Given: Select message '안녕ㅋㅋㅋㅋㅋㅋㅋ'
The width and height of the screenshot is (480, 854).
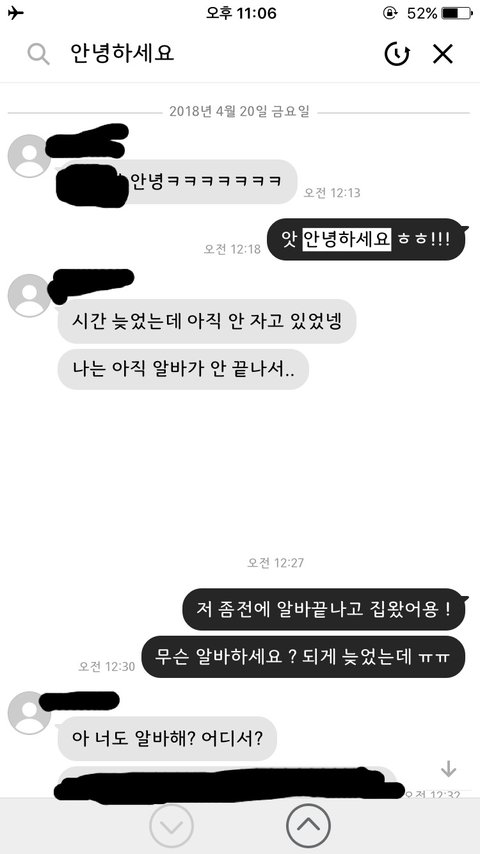Looking at the screenshot, I should click(177, 181).
